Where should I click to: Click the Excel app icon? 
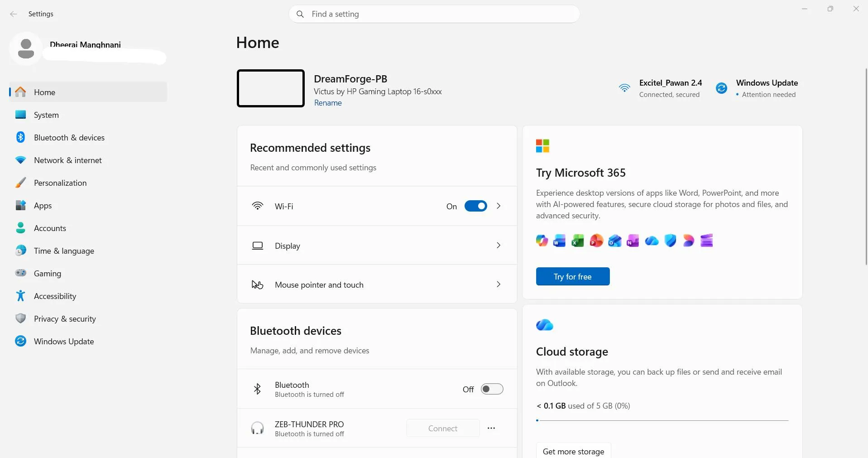click(577, 241)
